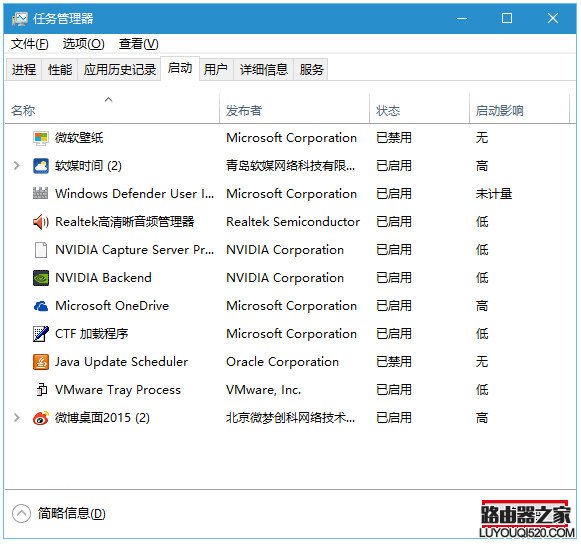Click 高 impact of 软媒时间
Viewport: 581px width, 546px height.
(482, 166)
